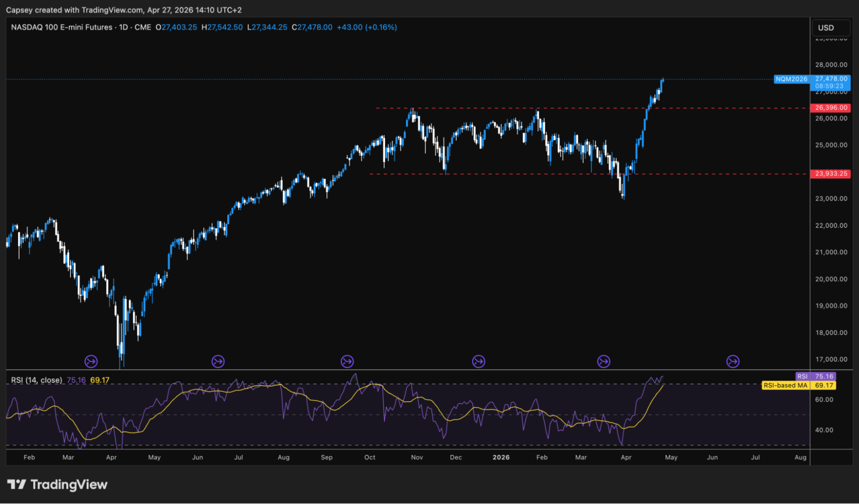
Task: Select the RSI (14, close) indicator legend
Action: click(37, 380)
